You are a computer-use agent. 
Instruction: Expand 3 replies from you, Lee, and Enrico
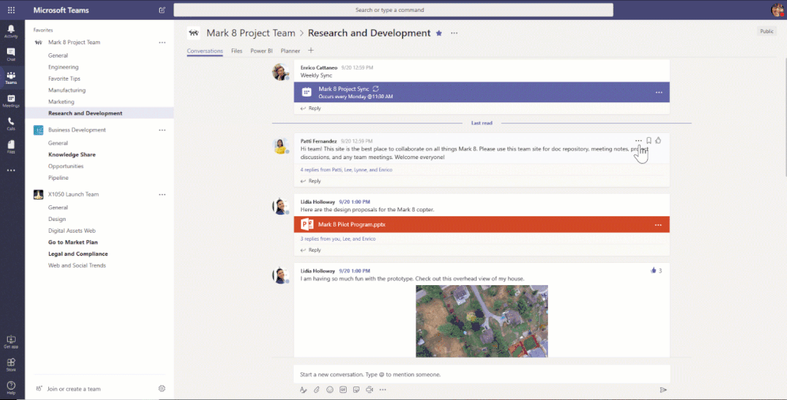[x=338, y=239]
